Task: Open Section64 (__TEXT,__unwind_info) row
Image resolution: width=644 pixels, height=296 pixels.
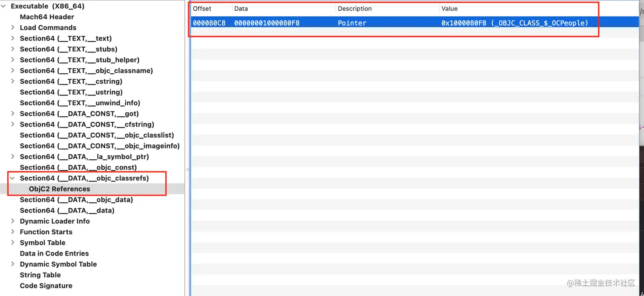Action: click(x=80, y=103)
